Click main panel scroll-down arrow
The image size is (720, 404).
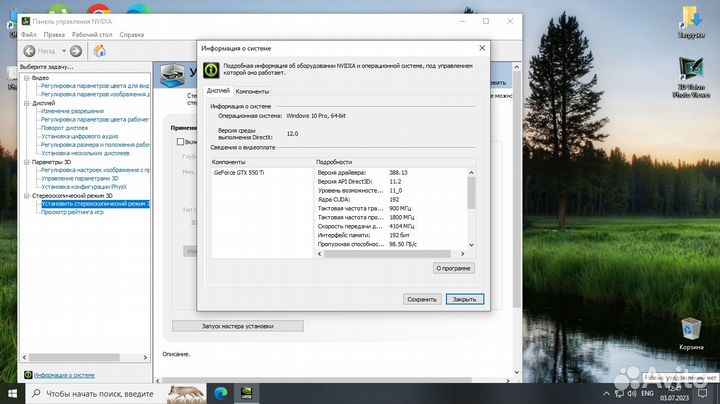click(x=517, y=372)
